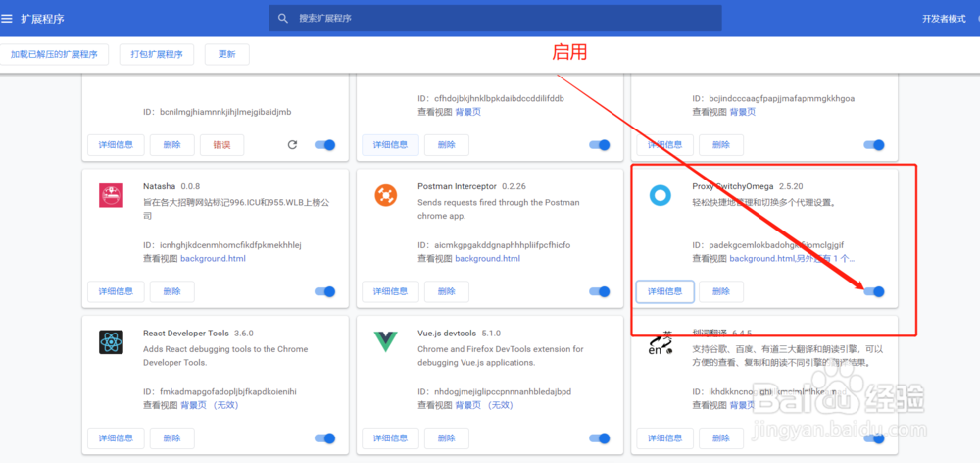Focus the 搜索扩展程序 search field
The height and width of the screenshot is (463, 980).
click(x=495, y=18)
